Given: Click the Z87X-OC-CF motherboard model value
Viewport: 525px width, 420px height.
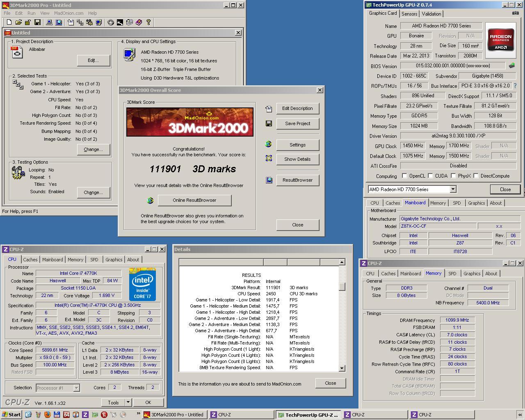Looking at the screenshot, I should 438,226.
